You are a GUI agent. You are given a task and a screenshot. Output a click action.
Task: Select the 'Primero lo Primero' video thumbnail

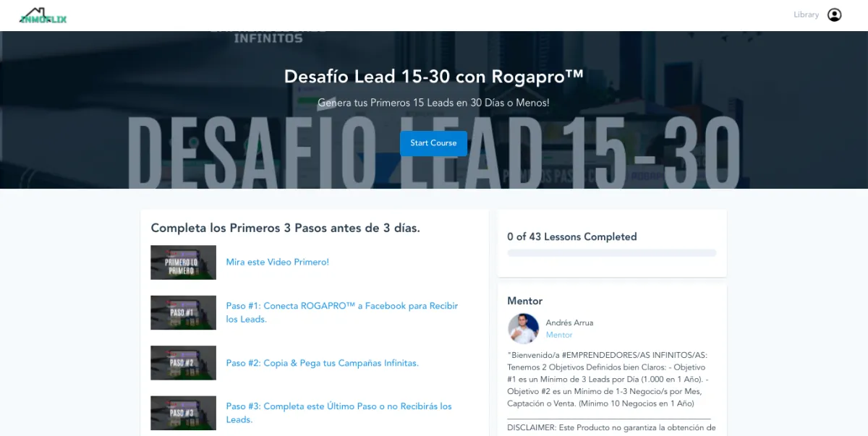pos(183,262)
